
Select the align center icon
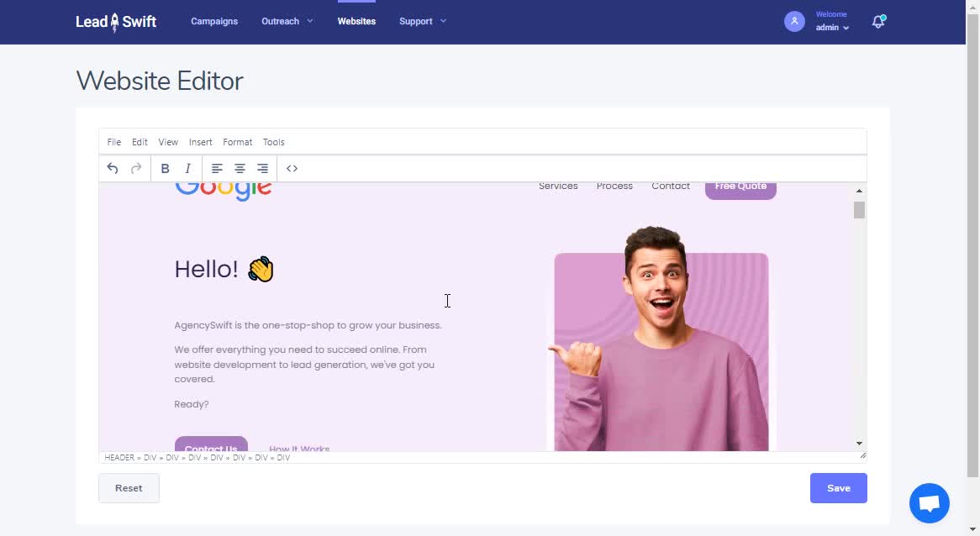(x=240, y=168)
